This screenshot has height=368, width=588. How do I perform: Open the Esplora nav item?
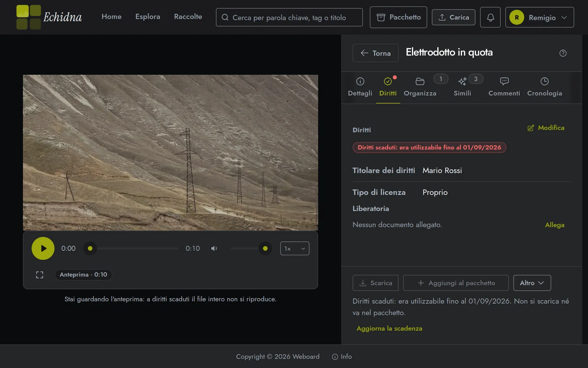pyautogui.click(x=148, y=17)
